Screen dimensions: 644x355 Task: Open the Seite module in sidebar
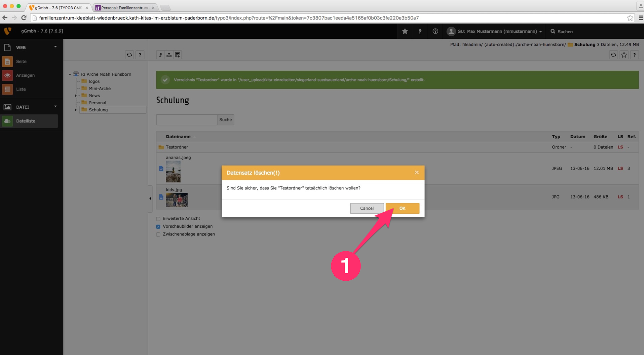(x=21, y=61)
